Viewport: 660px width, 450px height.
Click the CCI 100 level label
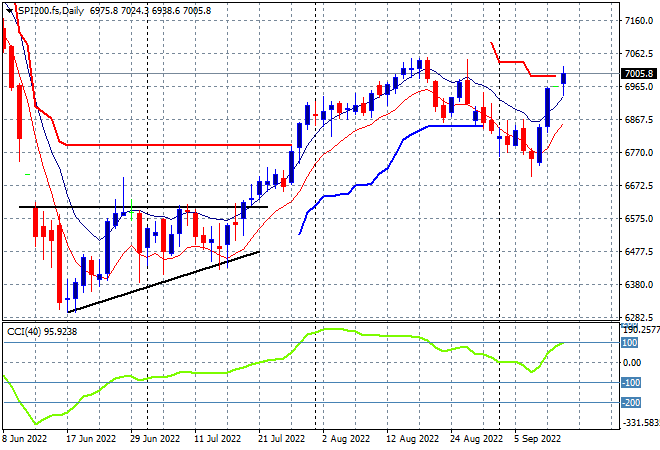[630, 343]
